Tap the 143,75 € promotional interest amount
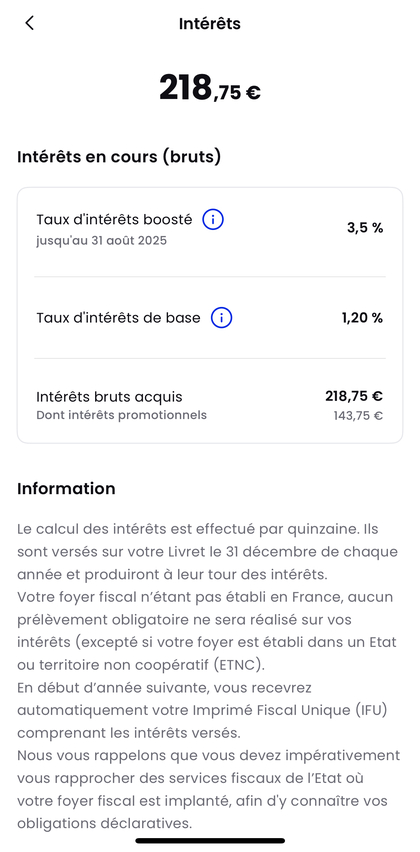Image resolution: width=420 pixels, height=852 pixels. tap(358, 416)
